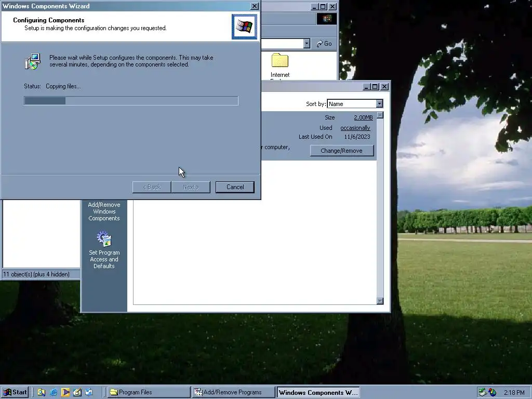Maximize the Add/Remove Programs window

(x=375, y=87)
